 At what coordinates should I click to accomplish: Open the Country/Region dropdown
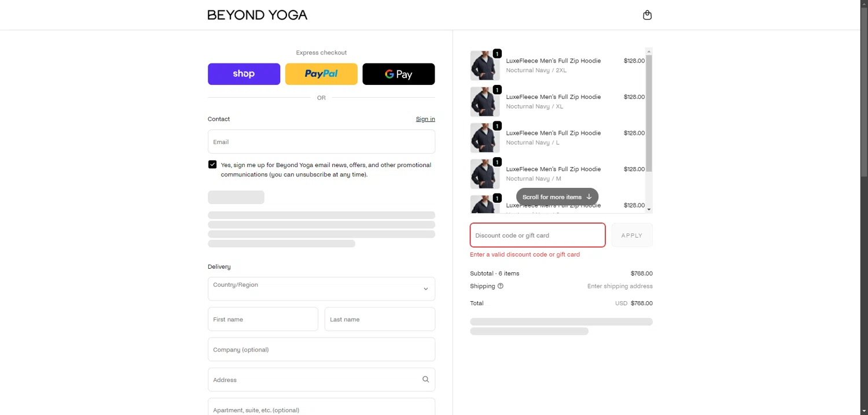(321, 288)
